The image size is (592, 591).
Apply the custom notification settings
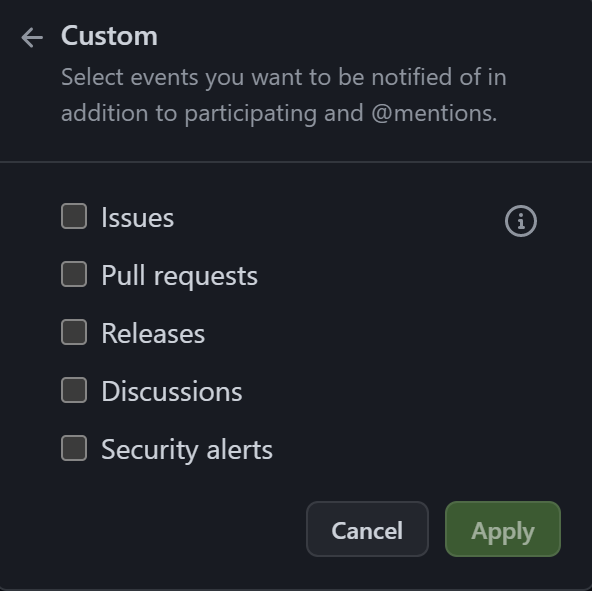click(x=503, y=529)
